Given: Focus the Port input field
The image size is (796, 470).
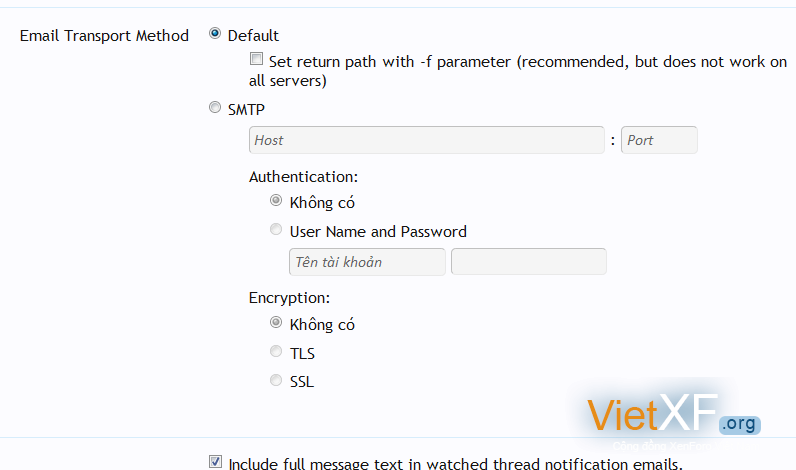Looking at the screenshot, I should 659,140.
